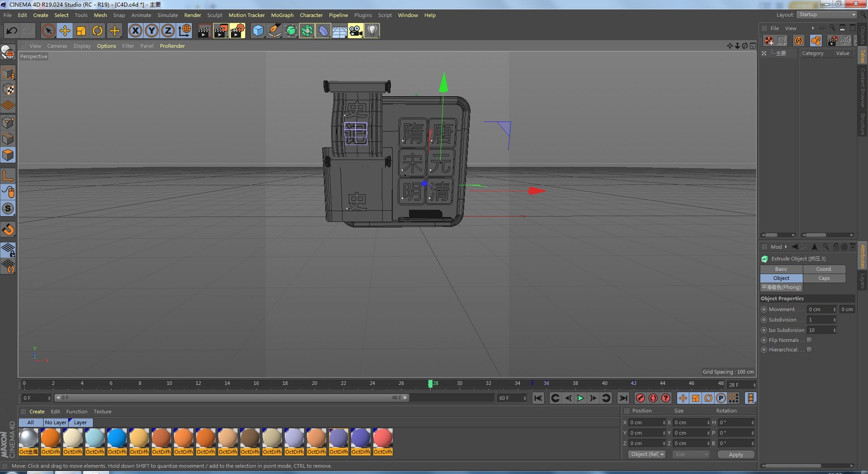Open the Floor environment icon
Viewport: 868px width, 474px height.
(340, 31)
